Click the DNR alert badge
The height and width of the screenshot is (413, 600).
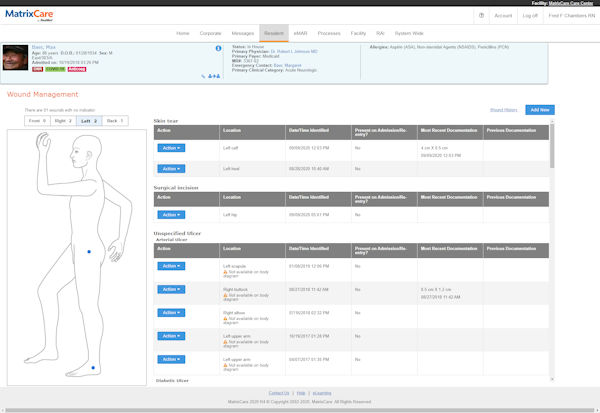click(x=38, y=69)
